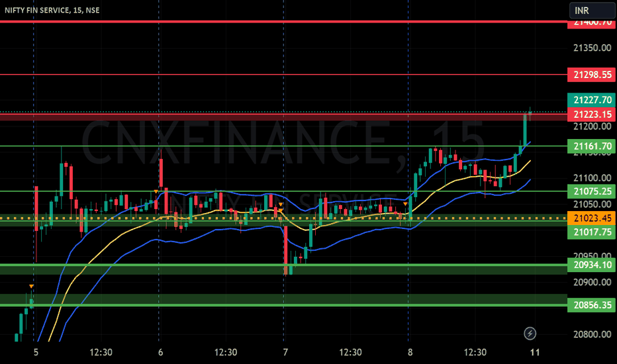Click date label 8 on time axis

410,352
